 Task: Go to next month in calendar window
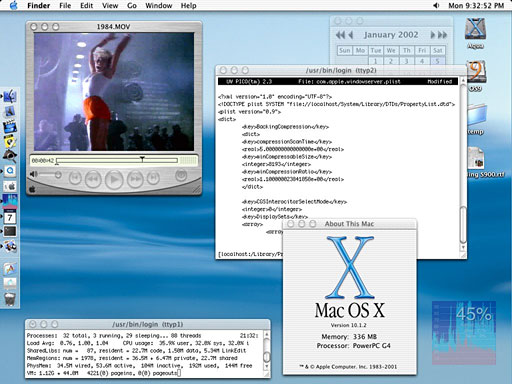click(x=433, y=35)
